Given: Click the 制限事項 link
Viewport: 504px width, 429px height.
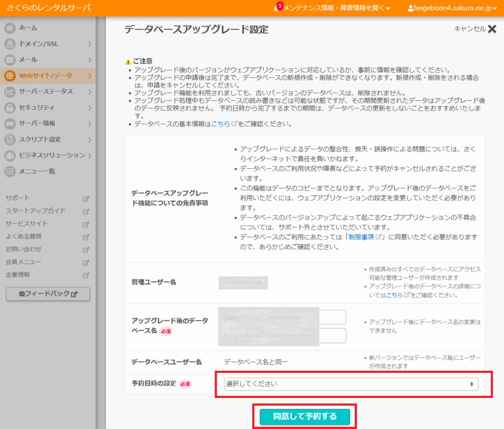Looking at the screenshot, I should tap(361, 237).
